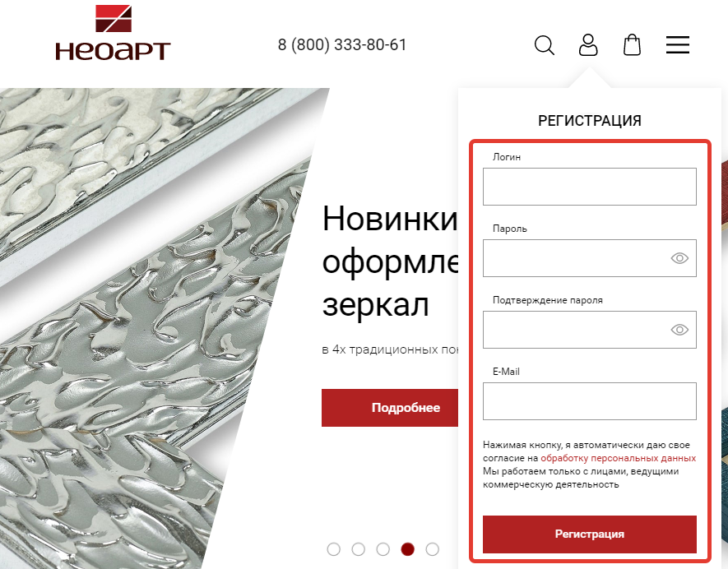The width and height of the screenshot is (728, 569).
Task: Show password in Пароль field
Action: (x=679, y=258)
